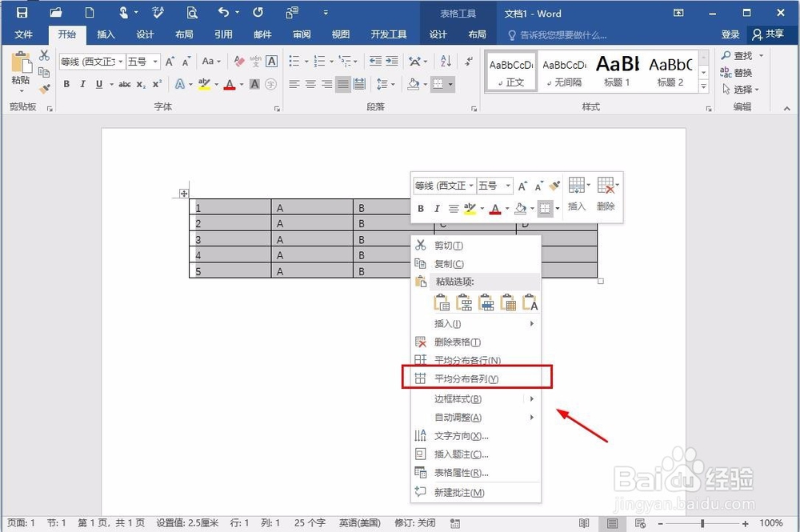This screenshot has width=800, height=532.
Task: Click the Cut scissors icon in ribbon
Action: (x=44, y=55)
